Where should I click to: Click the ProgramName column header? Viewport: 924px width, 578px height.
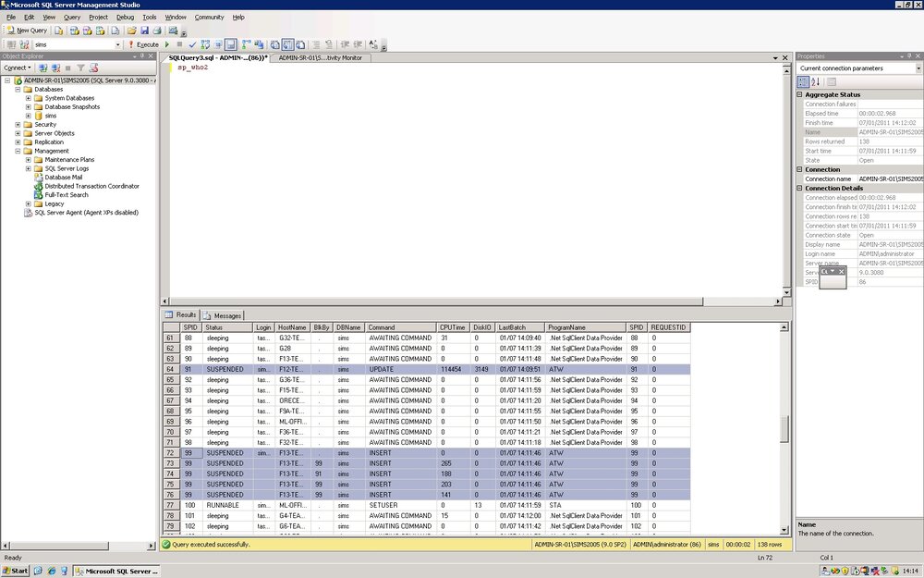click(585, 327)
